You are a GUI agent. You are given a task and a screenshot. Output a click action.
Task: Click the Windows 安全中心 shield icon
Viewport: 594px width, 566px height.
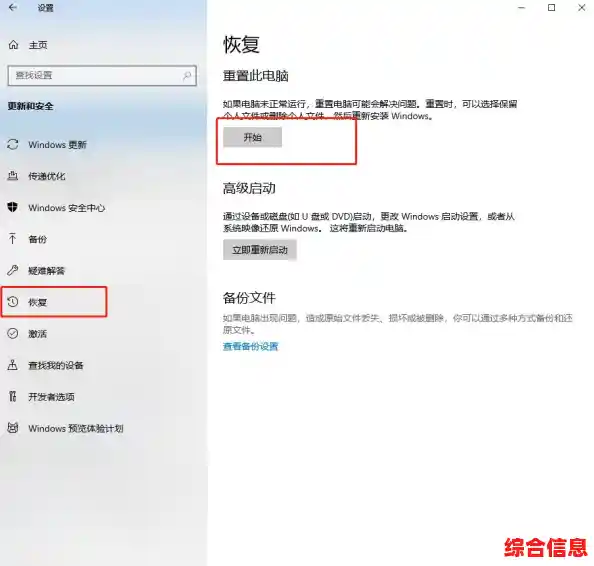point(13,207)
